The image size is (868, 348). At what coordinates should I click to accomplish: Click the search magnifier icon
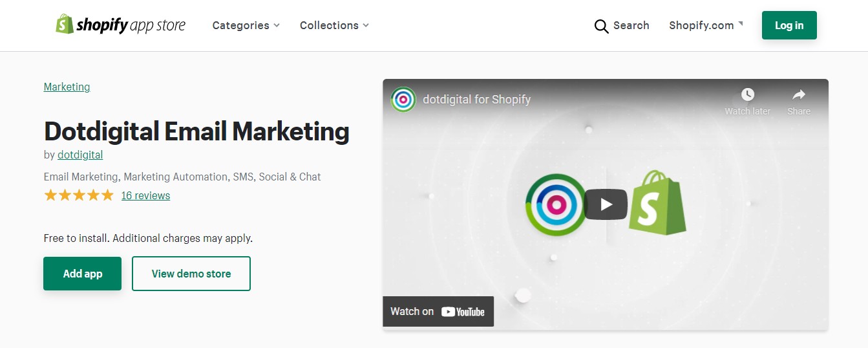click(x=601, y=26)
